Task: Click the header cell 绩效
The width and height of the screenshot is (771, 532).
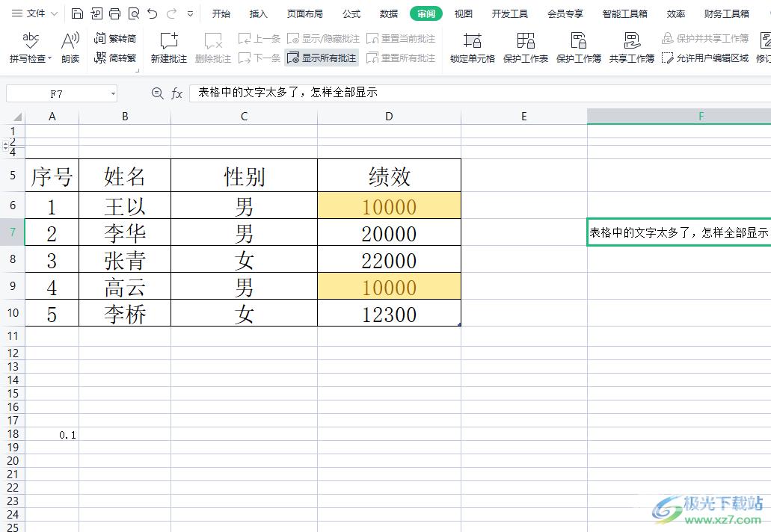Action: click(x=389, y=176)
